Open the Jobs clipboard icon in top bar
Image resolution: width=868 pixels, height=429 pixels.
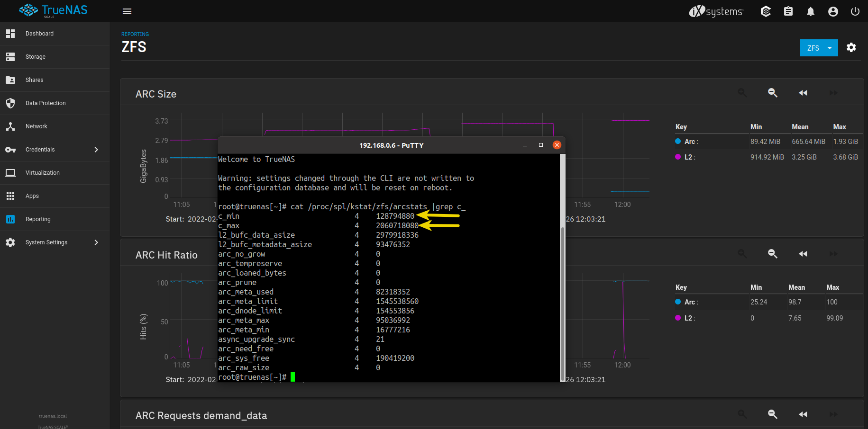coord(788,11)
